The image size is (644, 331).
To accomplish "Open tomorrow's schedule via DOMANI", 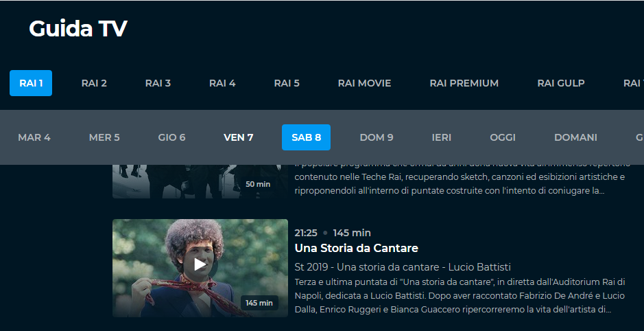I will click(x=575, y=137).
